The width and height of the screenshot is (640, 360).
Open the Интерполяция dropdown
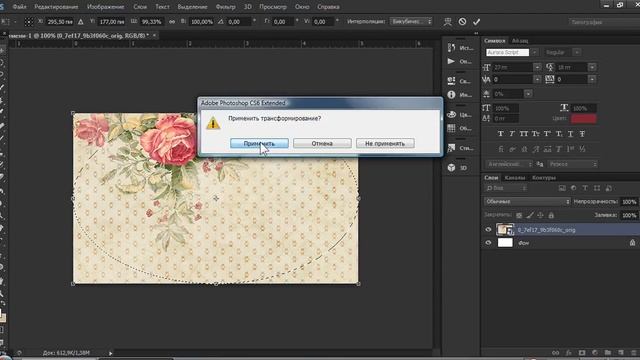pos(411,21)
